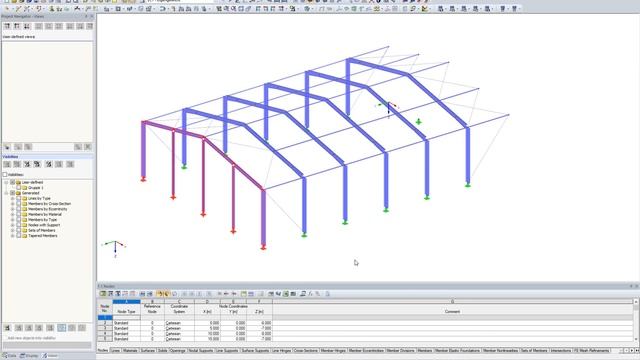
Task: Click column A header in Nodes table
Action: (127, 302)
